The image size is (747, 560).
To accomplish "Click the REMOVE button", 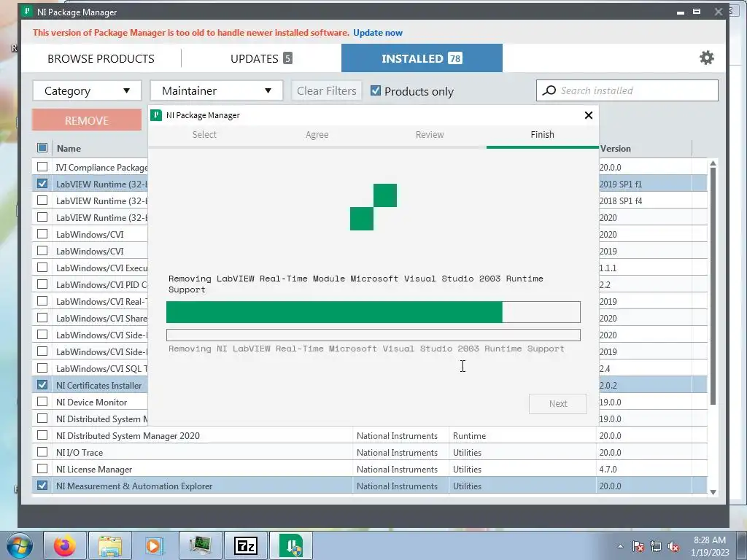I will (87, 120).
